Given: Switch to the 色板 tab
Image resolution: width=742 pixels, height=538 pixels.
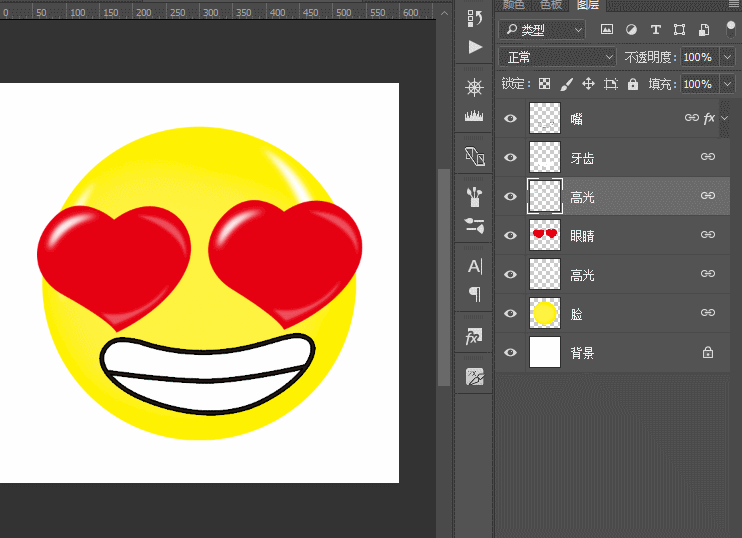Looking at the screenshot, I should pyautogui.click(x=551, y=5).
